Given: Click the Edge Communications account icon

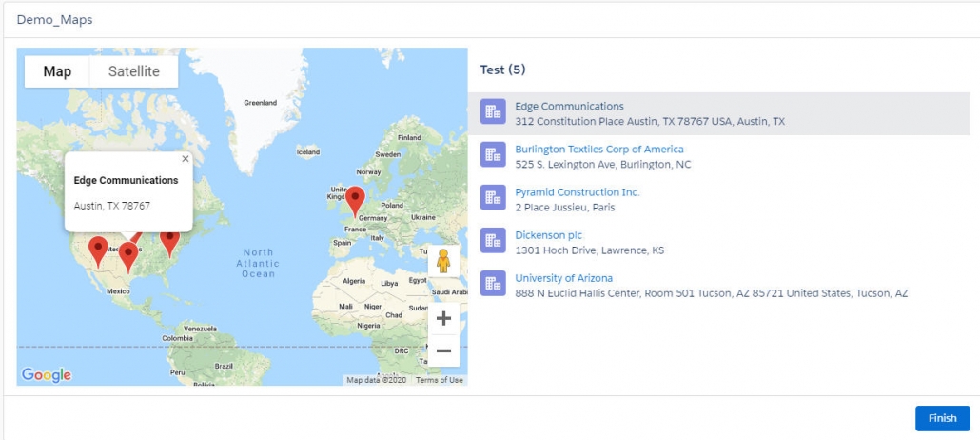Looking at the screenshot, I should click(492, 112).
